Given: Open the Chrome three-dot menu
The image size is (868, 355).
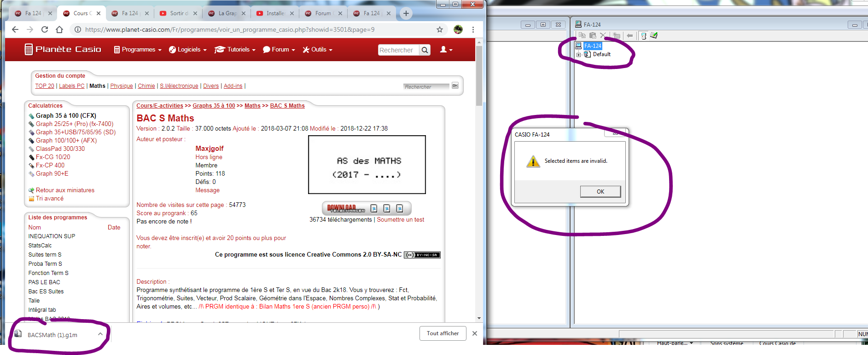Looking at the screenshot, I should tap(473, 29).
